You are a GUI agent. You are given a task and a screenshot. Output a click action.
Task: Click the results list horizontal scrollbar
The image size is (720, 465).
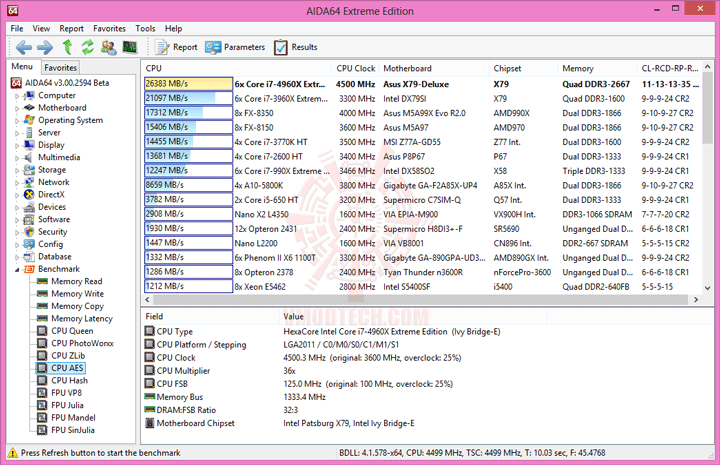(420, 299)
